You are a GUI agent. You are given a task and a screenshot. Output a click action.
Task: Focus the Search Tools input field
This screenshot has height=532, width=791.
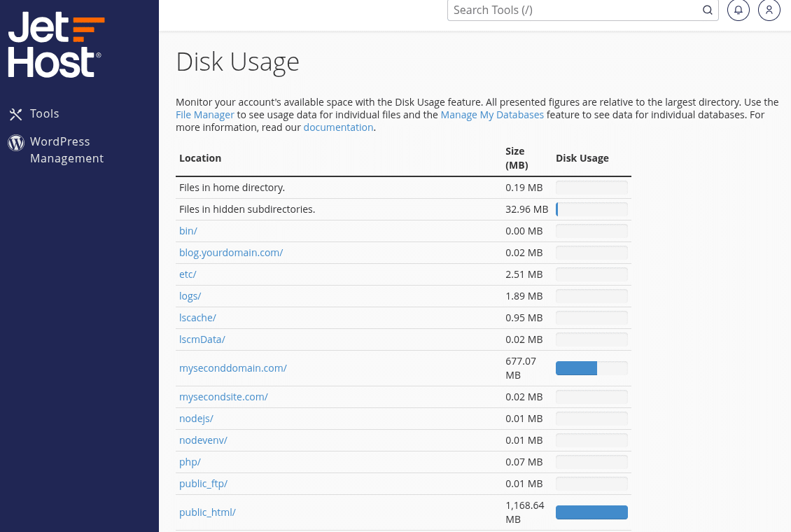(x=582, y=10)
